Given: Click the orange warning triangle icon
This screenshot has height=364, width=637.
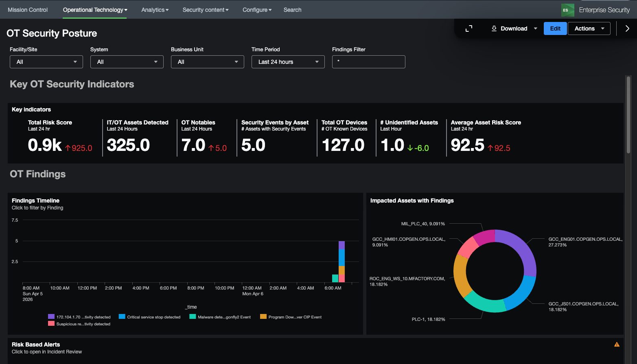Looking at the screenshot, I should coord(617,344).
